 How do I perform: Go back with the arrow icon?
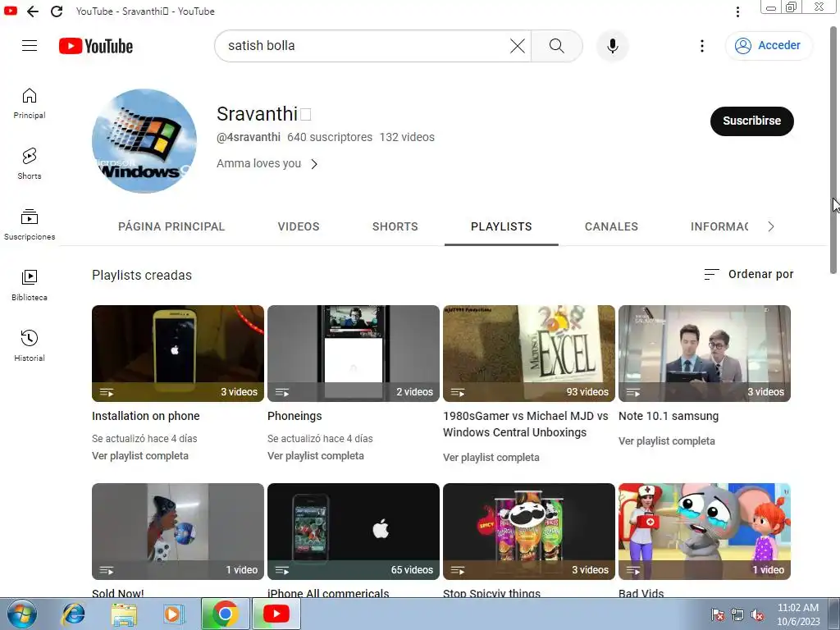[33, 11]
